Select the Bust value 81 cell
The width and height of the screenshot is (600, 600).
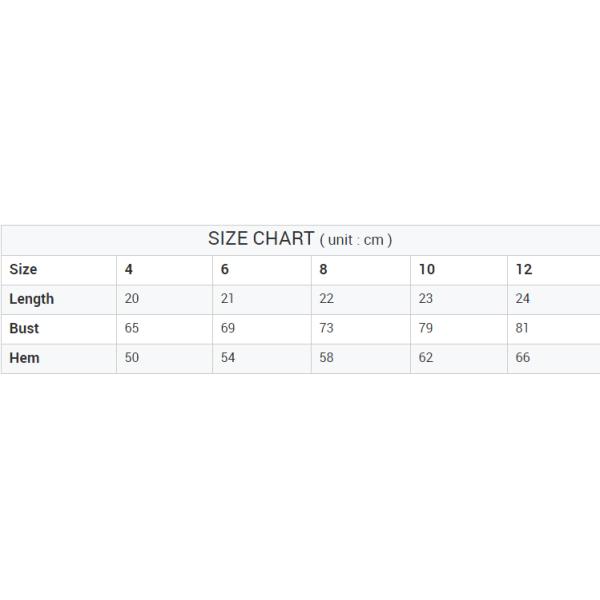point(522,328)
